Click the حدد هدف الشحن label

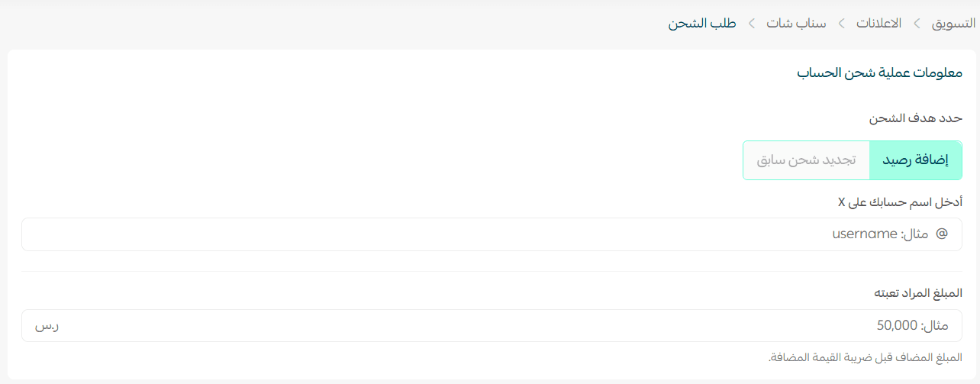916,118
